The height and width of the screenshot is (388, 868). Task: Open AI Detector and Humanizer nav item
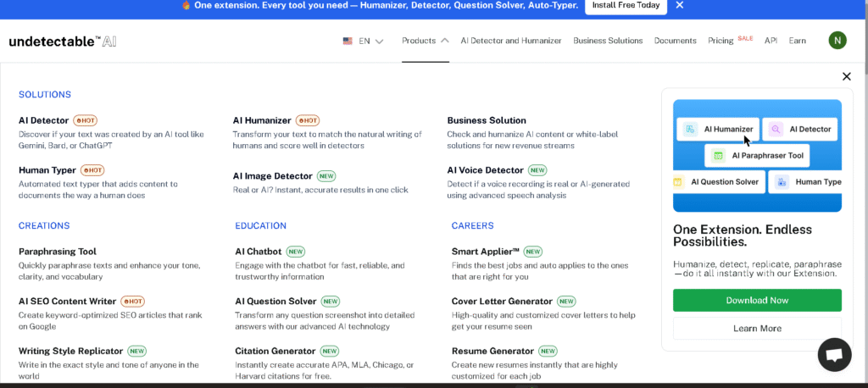tap(511, 41)
